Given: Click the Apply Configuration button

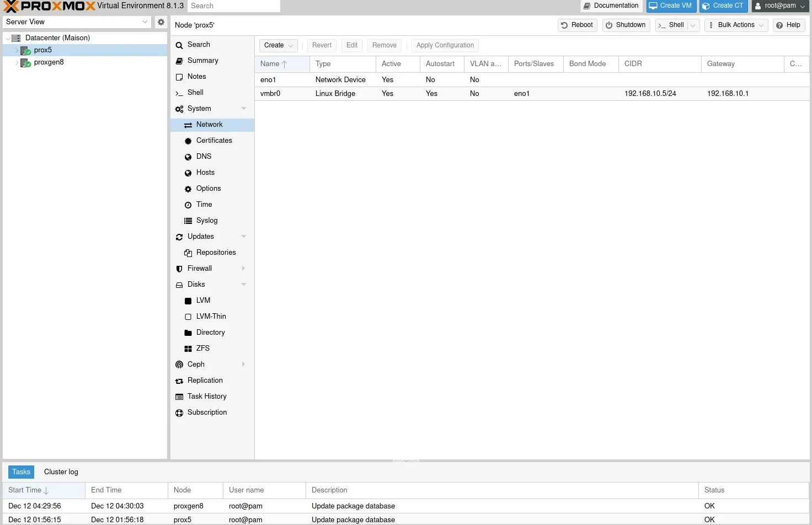Looking at the screenshot, I should pyautogui.click(x=445, y=45).
